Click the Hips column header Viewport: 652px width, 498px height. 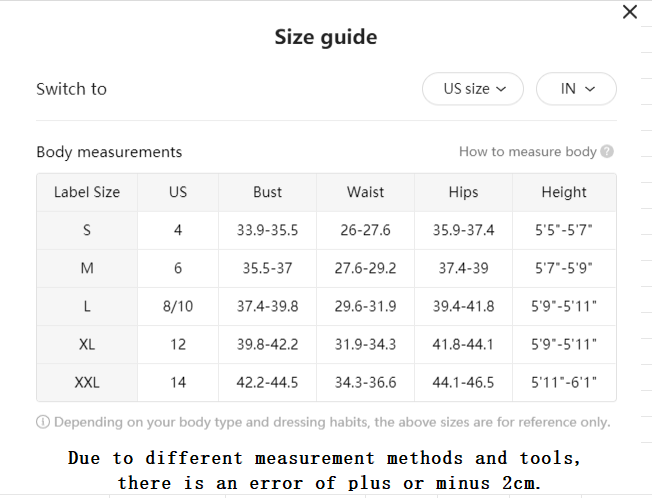463,192
